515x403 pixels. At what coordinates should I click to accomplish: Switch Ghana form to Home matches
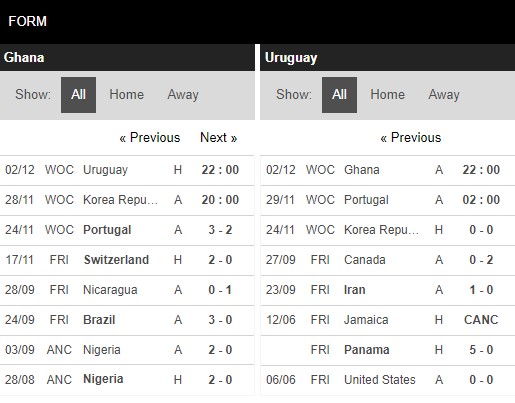coord(127,95)
